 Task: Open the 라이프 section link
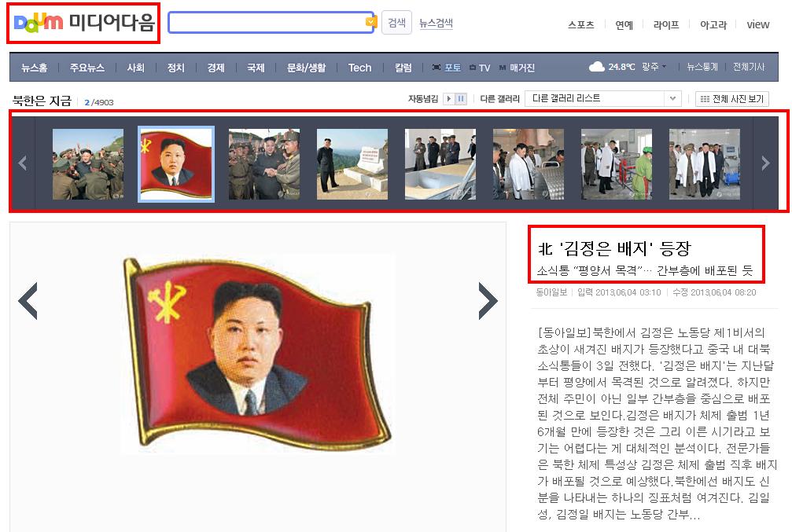(x=665, y=24)
